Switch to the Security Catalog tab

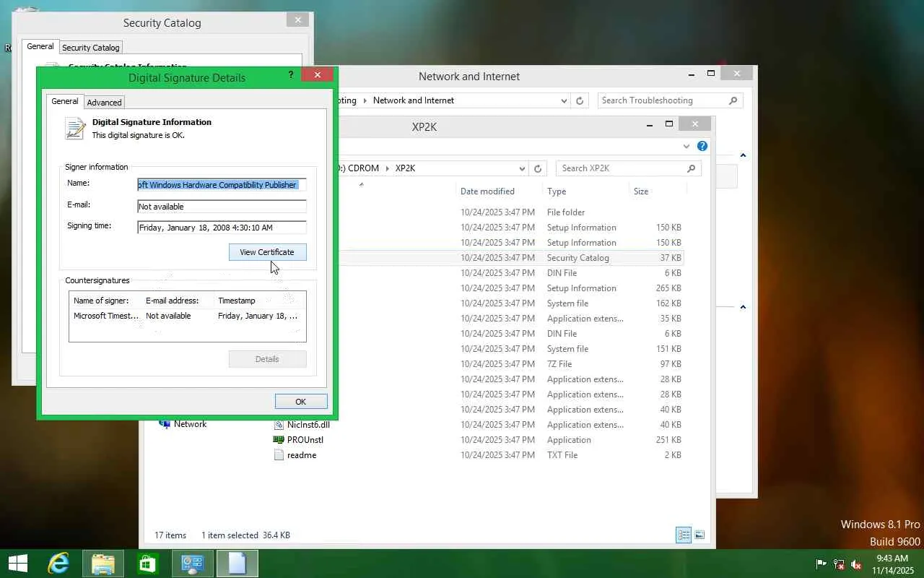pyautogui.click(x=90, y=48)
